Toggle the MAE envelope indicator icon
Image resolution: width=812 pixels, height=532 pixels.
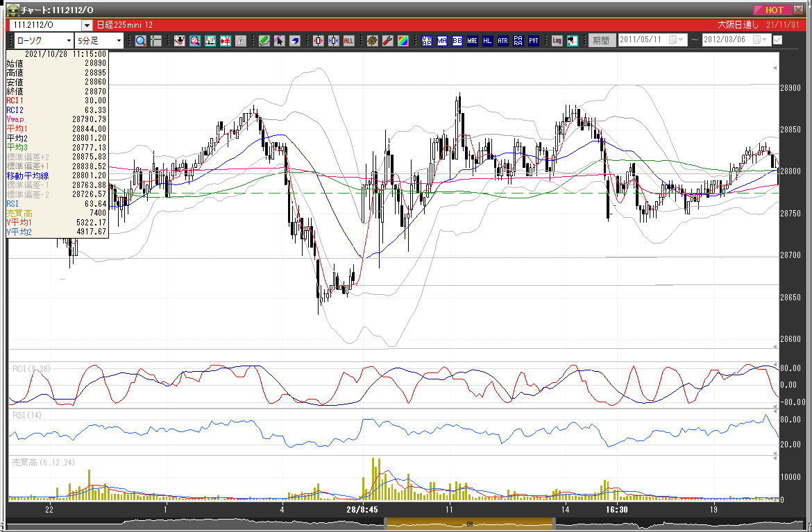coord(473,40)
